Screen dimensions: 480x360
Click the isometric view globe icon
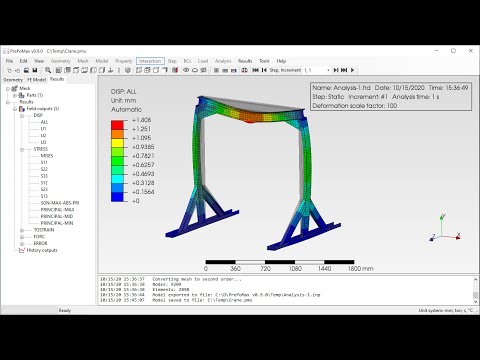point(127,70)
